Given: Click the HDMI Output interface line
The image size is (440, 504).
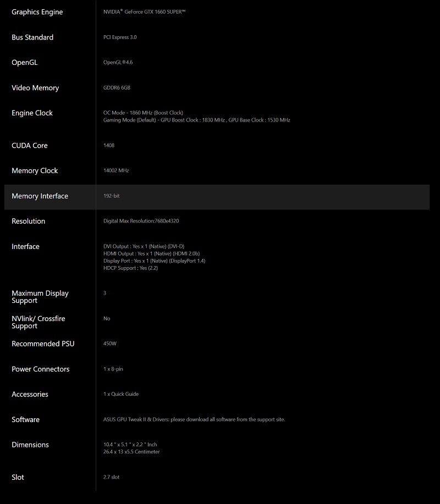Looking at the screenshot, I should point(151,254).
